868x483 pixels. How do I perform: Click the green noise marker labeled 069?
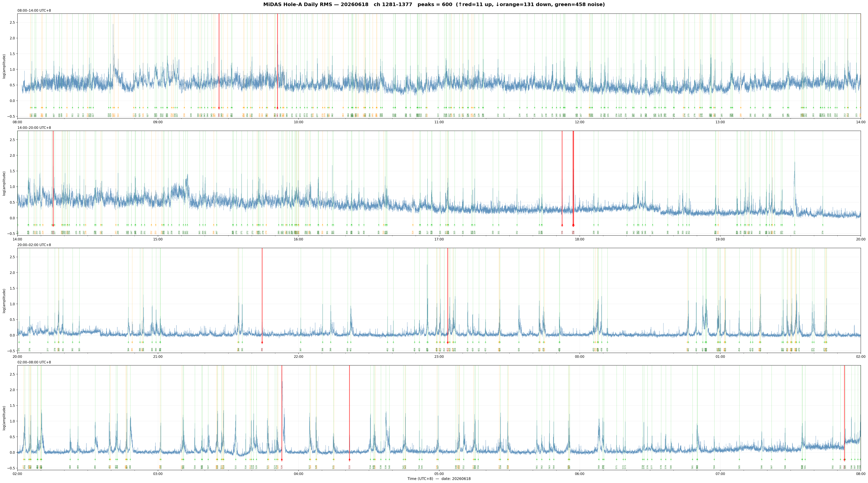point(287,108)
